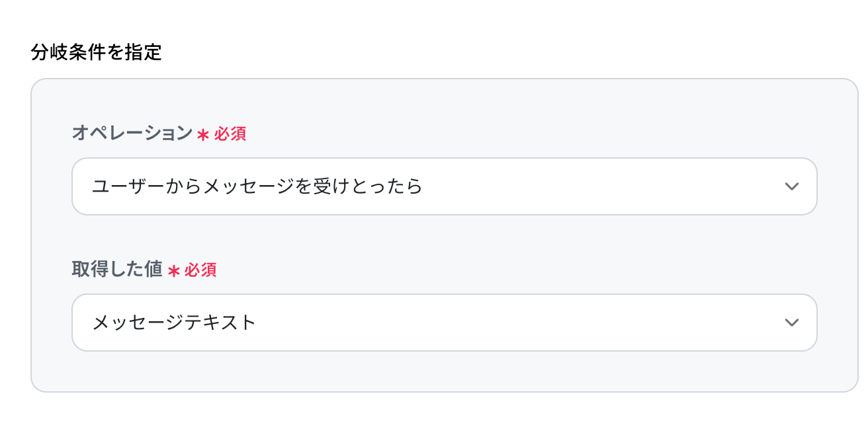Image resolution: width=868 pixels, height=423 pixels.
Task: Click the 必須 badge beside 取得した値
Action: [200, 270]
